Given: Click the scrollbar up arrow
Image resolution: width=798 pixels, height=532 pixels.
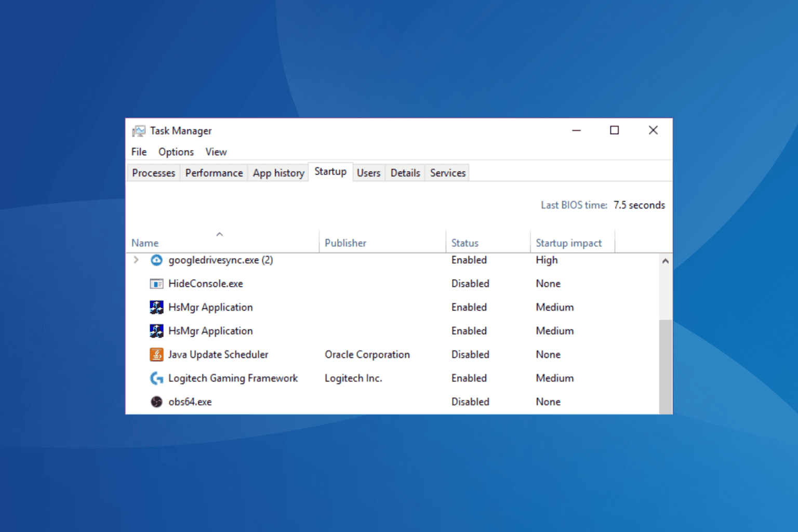Looking at the screenshot, I should (x=666, y=261).
